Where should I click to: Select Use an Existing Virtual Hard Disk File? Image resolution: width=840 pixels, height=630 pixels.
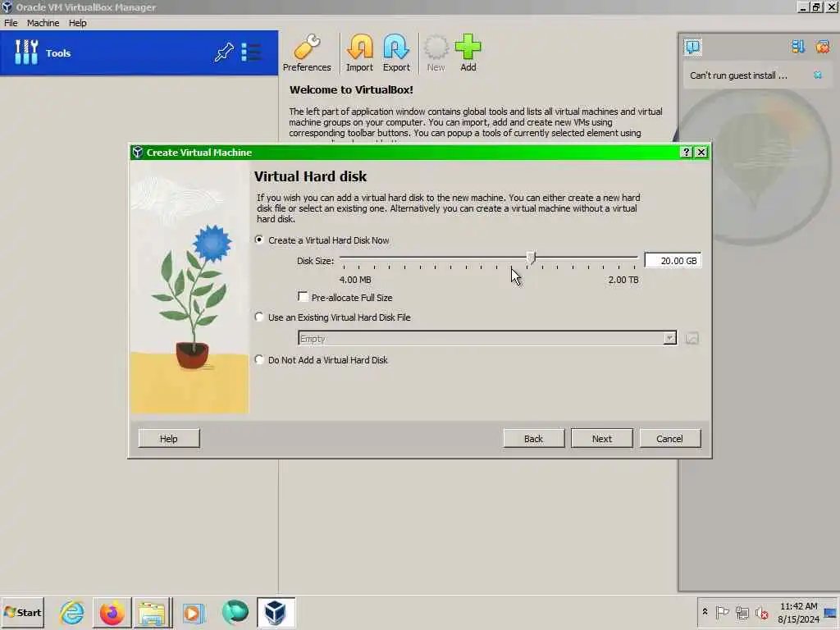[x=259, y=317]
